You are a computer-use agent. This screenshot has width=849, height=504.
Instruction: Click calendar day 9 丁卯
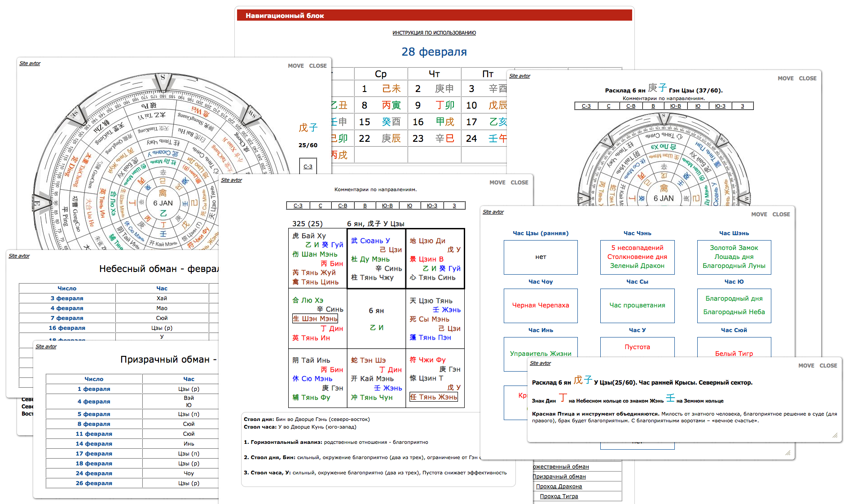pyautogui.click(x=434, y=105)
